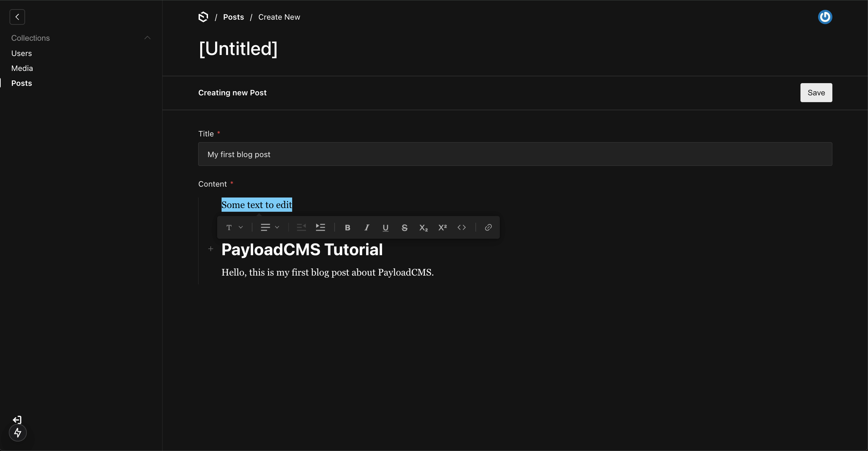This screenshot has width=868, height=451.
Task: Collapse the Collections group chevron
Action: (x=147, y=38)
